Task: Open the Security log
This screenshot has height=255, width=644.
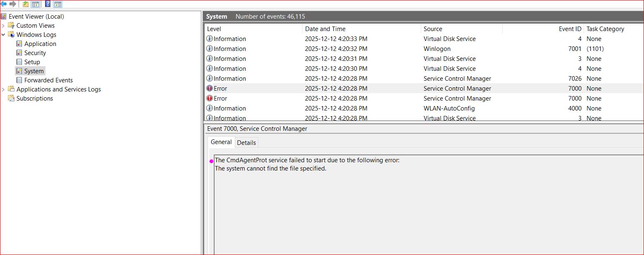Action: 35,53
